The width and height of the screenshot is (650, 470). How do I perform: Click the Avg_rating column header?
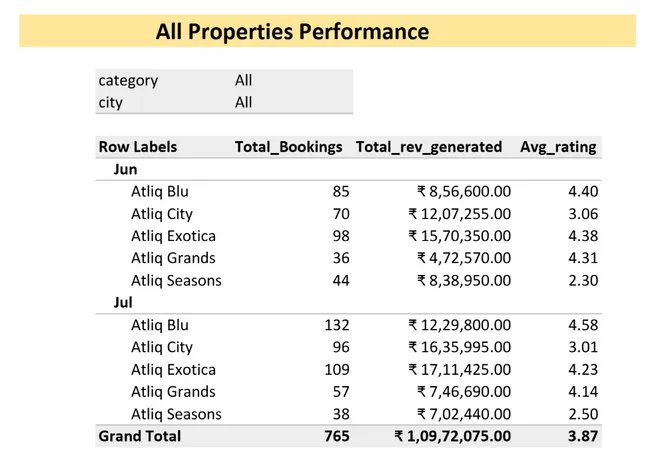coord(558,146)
